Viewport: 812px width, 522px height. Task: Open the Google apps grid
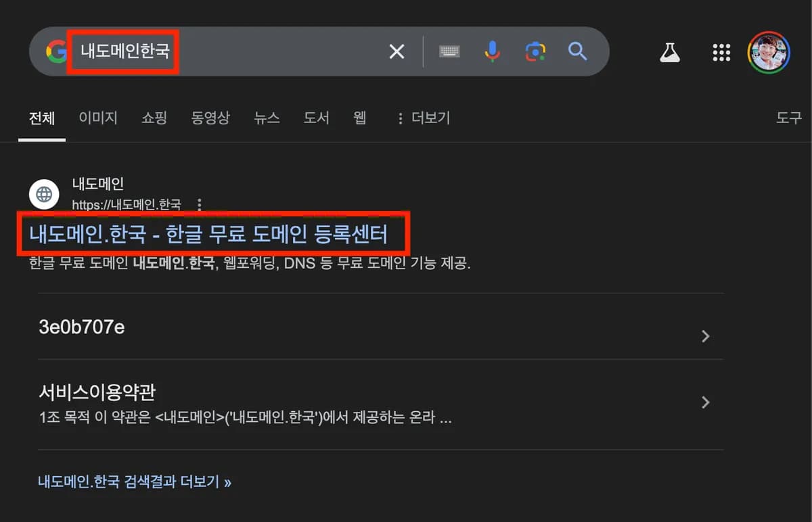[x=721, y=52]
